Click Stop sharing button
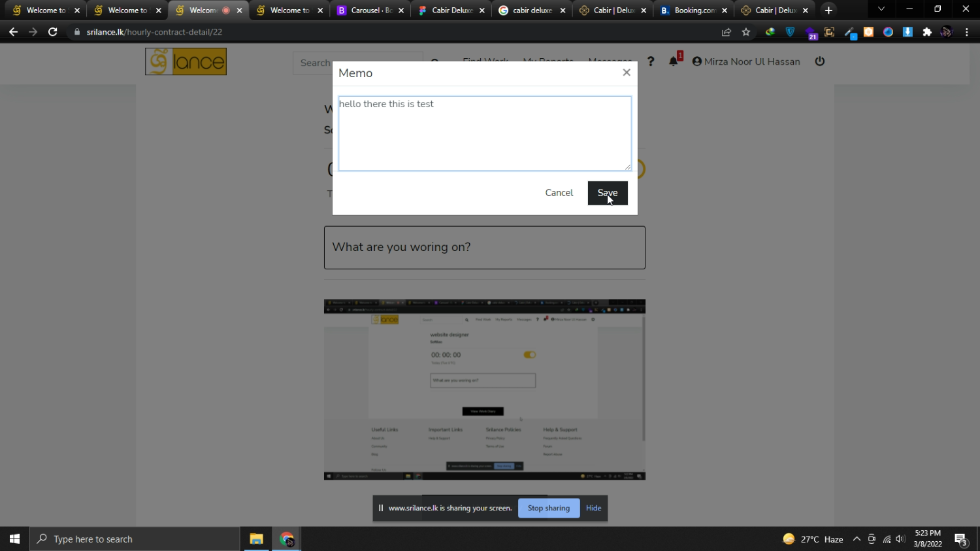980x551 pixels. [548, 508]
